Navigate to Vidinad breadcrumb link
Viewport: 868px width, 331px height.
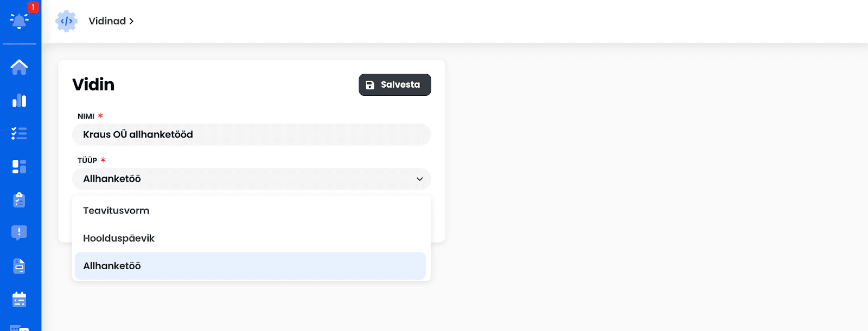pos(107,21)
